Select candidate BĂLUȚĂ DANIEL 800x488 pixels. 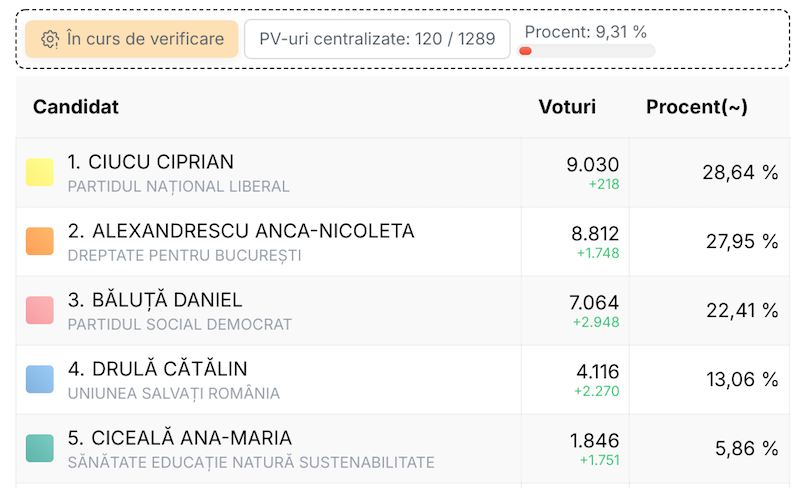[155, 300]
